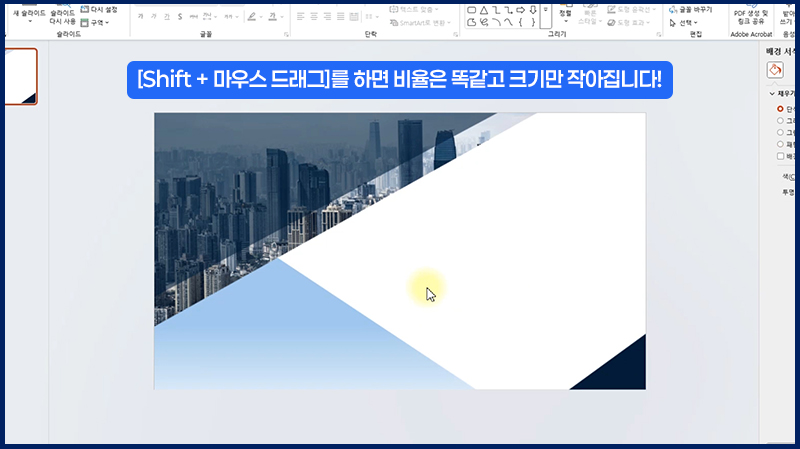The height and width of the screenshot is (449, 800).
Task: Select the rectangle shape
Action: pos(472,10)
